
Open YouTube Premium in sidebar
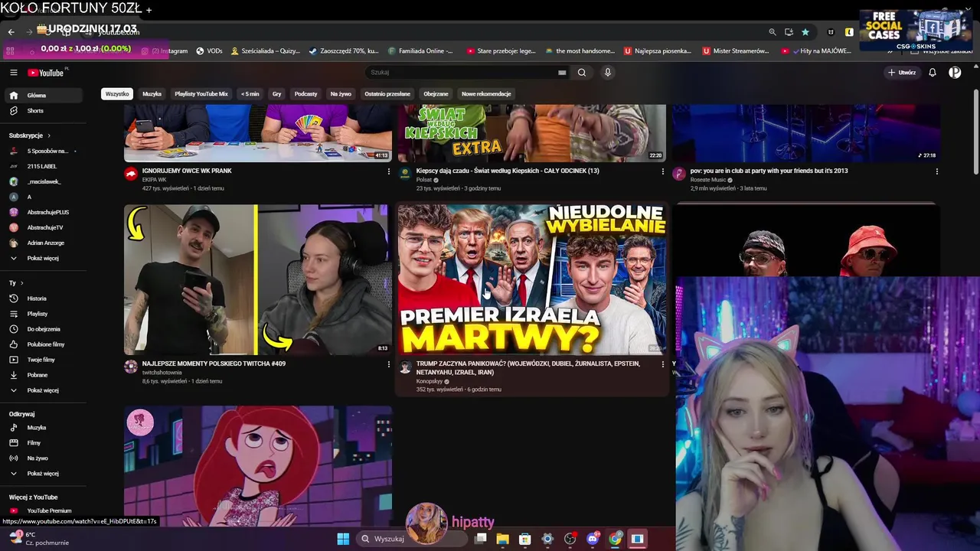pyautogui.click(x=43, y=510)
